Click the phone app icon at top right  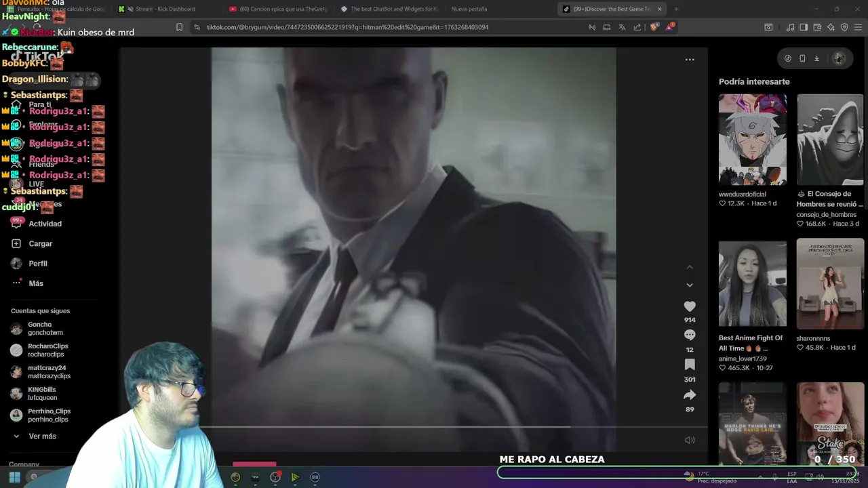[802, 58]
